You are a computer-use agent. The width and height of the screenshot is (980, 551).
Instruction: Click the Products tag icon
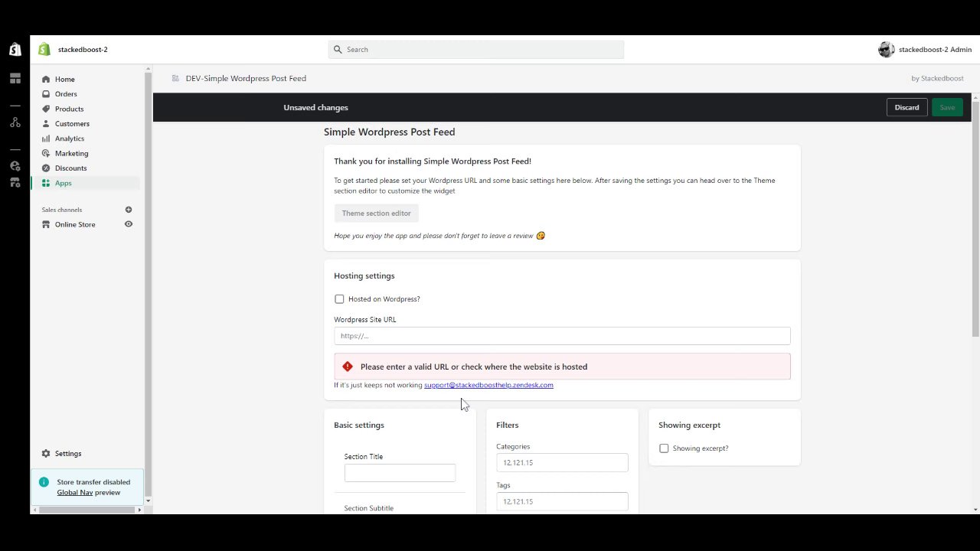point(46,109)
